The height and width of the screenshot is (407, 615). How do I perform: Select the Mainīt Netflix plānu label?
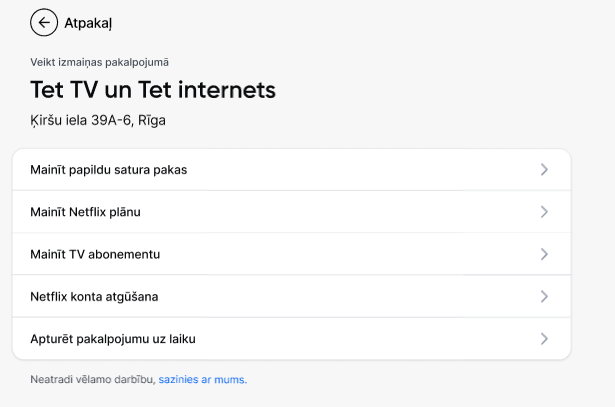pos(85,212)
